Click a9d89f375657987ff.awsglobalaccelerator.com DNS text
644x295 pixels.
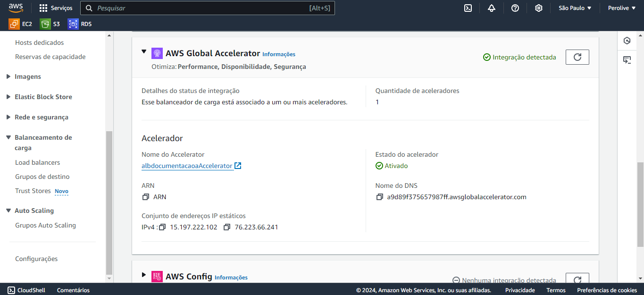pos(457,197)
